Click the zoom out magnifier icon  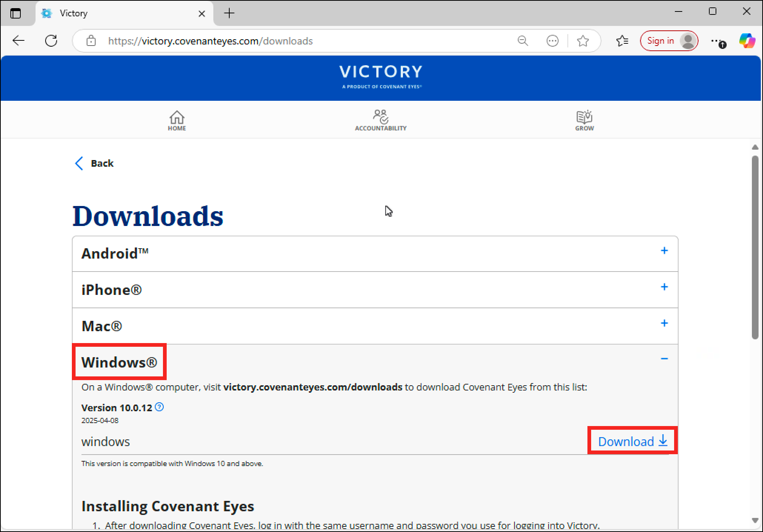pos(523,41)
